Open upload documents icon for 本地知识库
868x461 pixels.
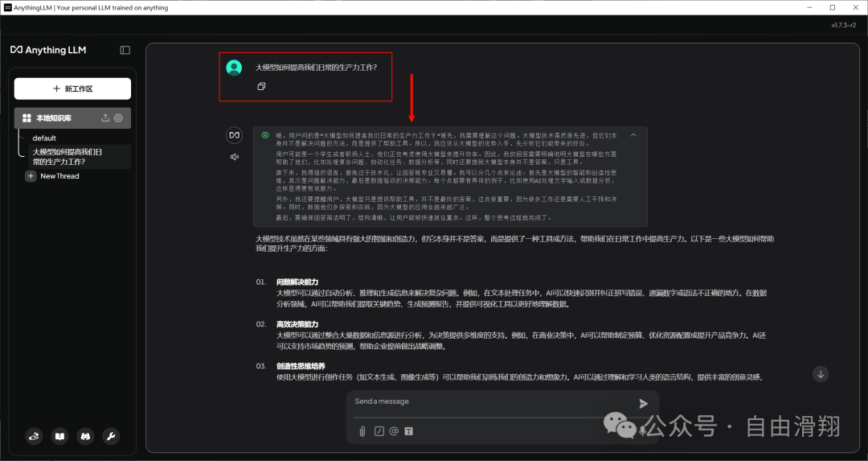click(105, 118)
